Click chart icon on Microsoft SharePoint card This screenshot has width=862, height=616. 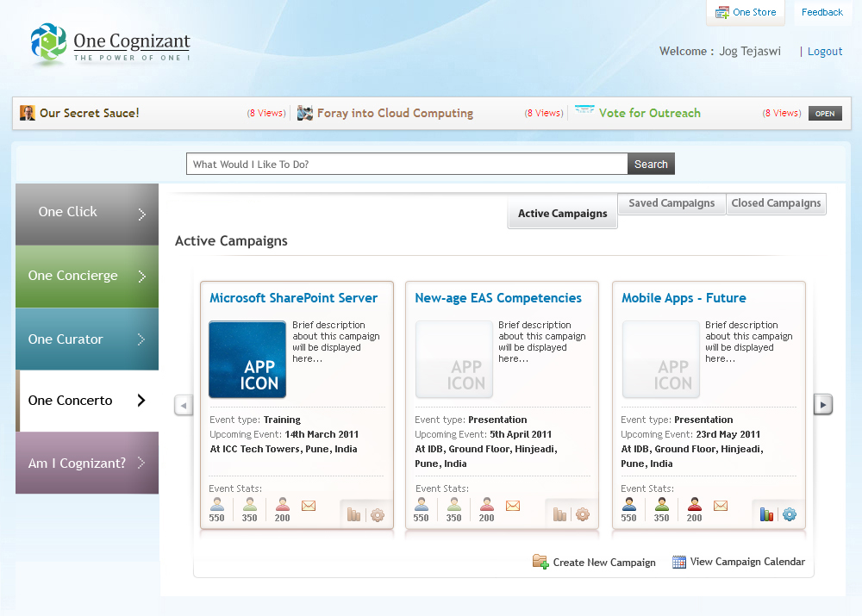point(353,515)
